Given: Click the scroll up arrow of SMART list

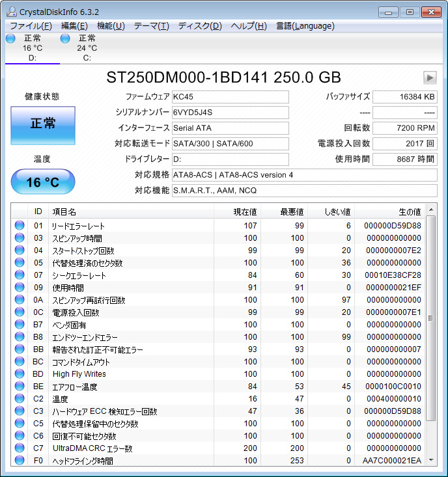Looking at the screenshot, I should pos(431,210).
